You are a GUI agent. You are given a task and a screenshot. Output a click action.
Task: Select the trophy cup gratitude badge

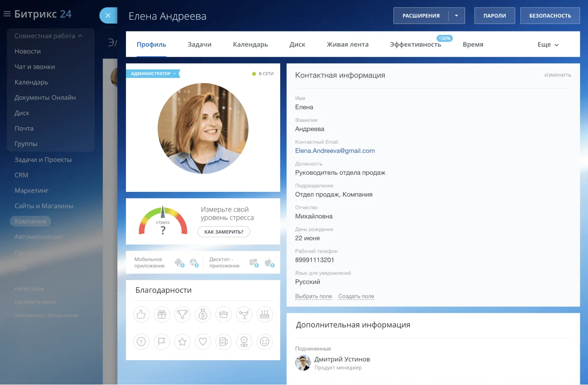(182, 314)
